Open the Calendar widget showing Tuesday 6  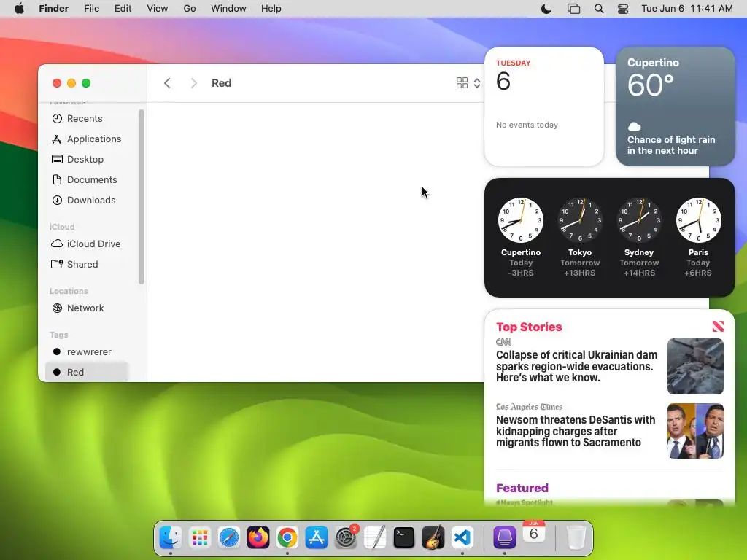coord(544,106)
